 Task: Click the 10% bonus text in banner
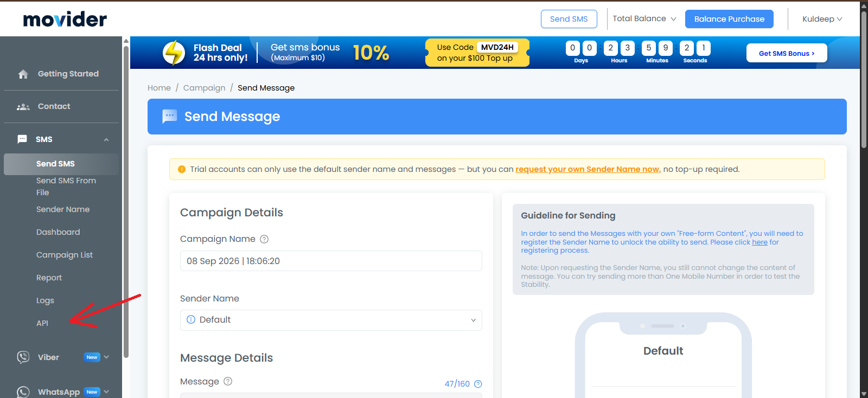(x=371, y=53)
